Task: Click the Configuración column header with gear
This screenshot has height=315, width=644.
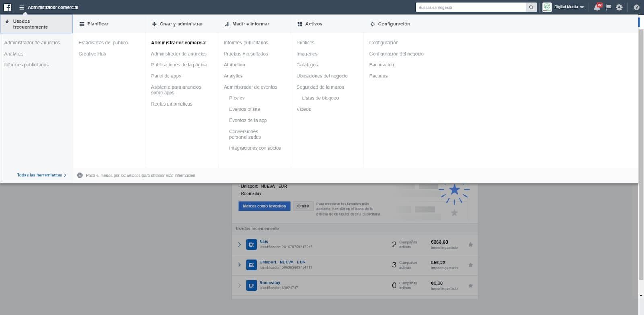Action: click(x=390, y=24)
